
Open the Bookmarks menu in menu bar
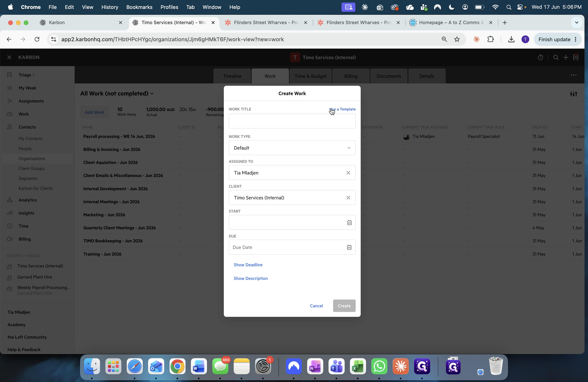click(139, 7)
